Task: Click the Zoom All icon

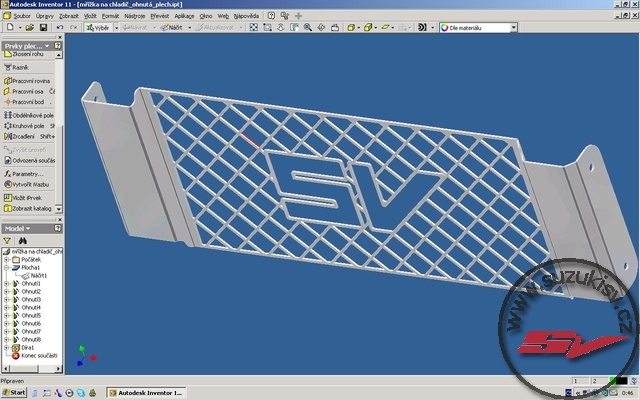Action: pyautogui.click(x=254, y=27)
